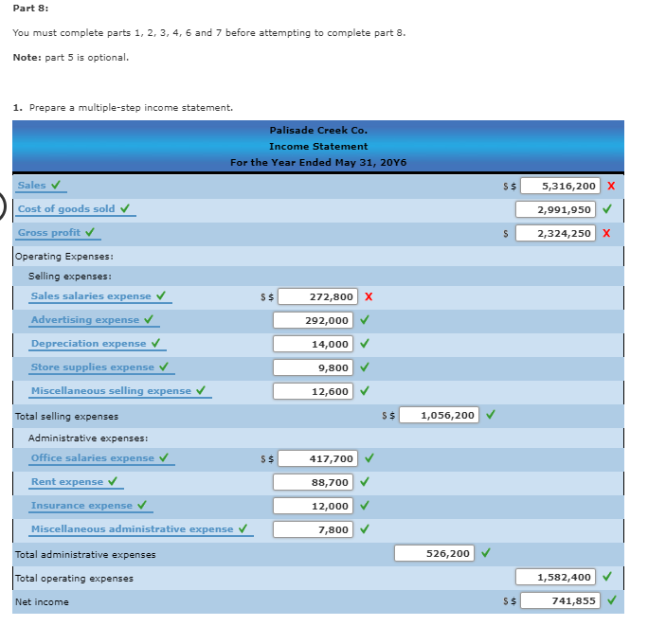This screenshot has width=666, height=644.
Task: Open the Depreciation expense dropdown
Action: 98,344
